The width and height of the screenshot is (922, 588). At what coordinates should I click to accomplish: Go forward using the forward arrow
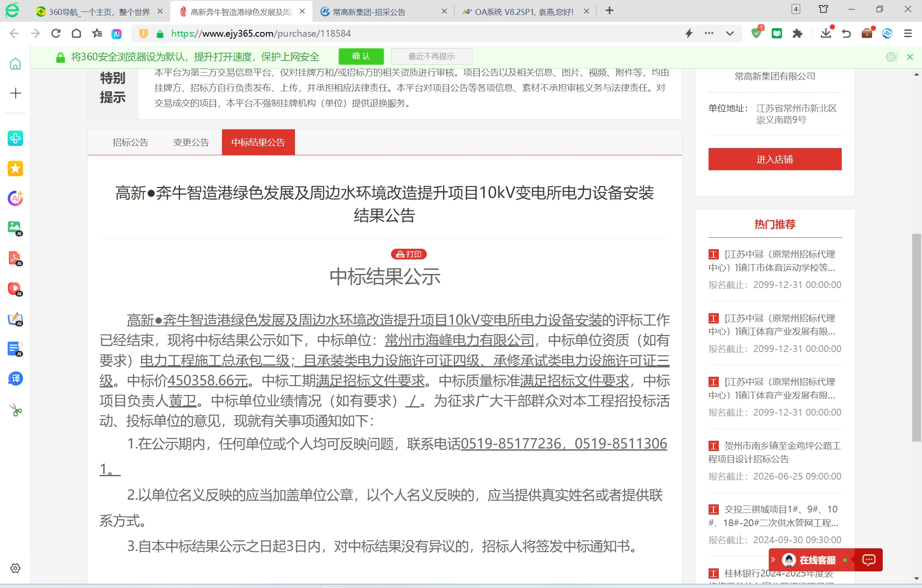[x=35, y=33]
